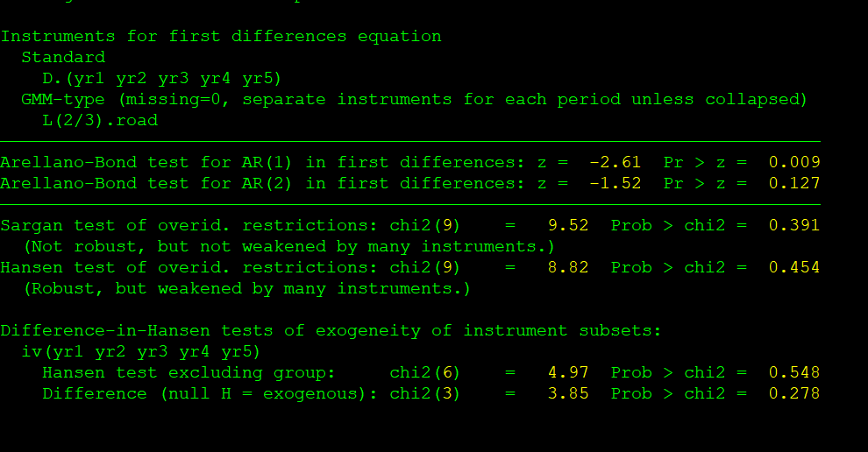
Task: Click the Sargan test p-value 0.391
Action: (x=794, y=226)
